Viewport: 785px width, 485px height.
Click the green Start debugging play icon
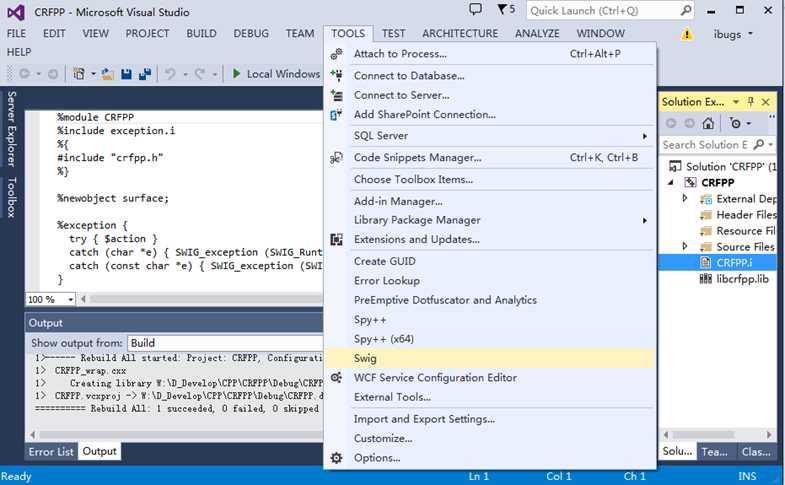point(236,74)
